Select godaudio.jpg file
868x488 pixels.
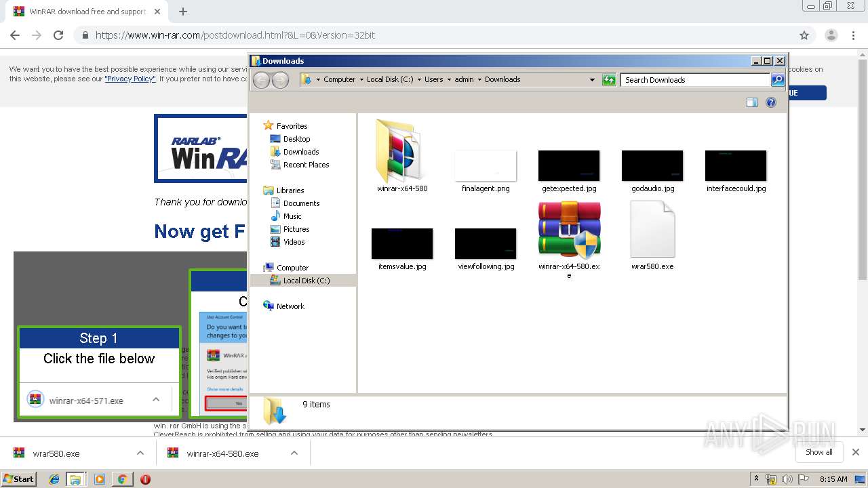(x=652, y=171)
